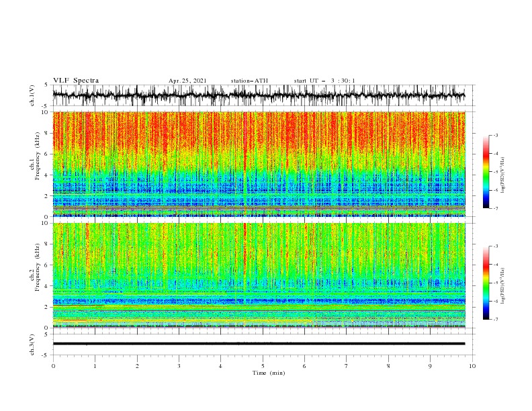This screenshot has width=532, height=411.
Task: Select the ch.2 colorbar "log(PSD)(V²/Hz)" label
Action: [x=502, y=285]
